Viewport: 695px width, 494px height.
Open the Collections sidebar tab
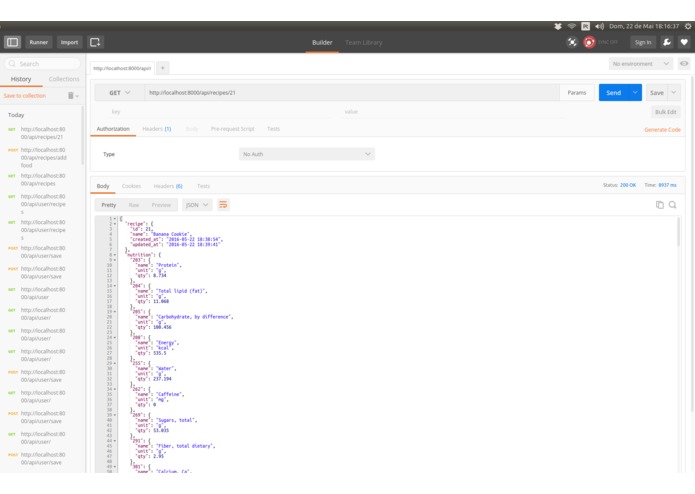(x=64, y=79)
